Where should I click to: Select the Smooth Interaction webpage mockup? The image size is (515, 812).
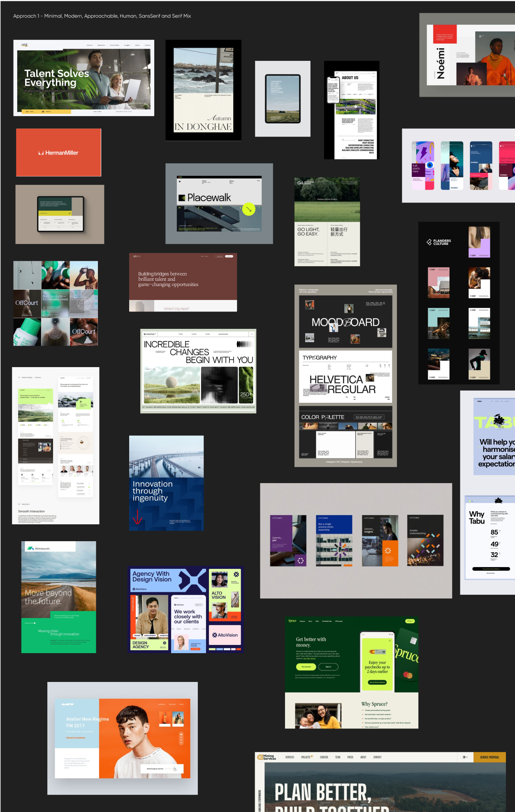(56, 446)
